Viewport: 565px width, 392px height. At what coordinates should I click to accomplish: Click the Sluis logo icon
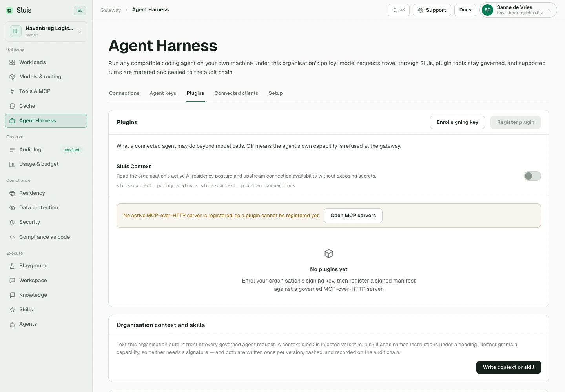[9, 11]
